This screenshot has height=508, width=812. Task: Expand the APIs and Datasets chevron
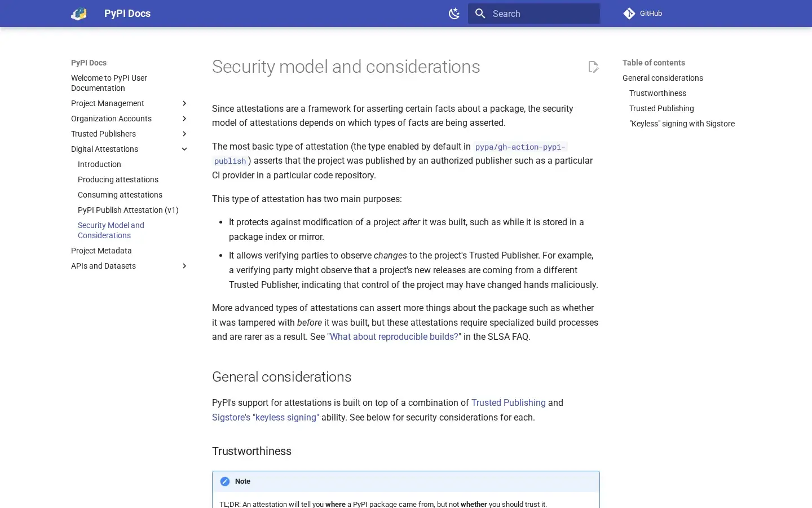pos(184,266)
